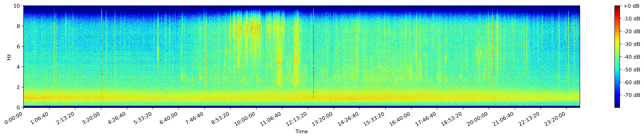Image resolution: width=644 pixels, height=138 pixels.
Task: Click the 2 Hz frequency tick label
Action: [18, 87]
